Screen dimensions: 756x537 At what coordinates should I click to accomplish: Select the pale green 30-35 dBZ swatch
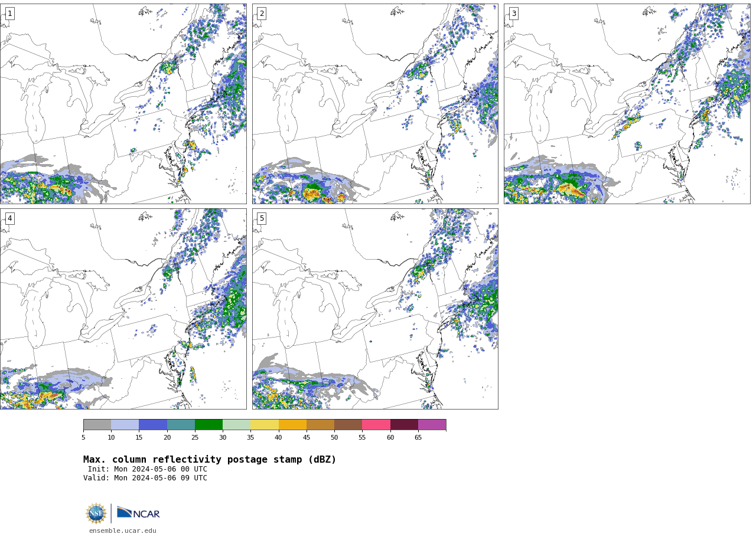[236, 425]
